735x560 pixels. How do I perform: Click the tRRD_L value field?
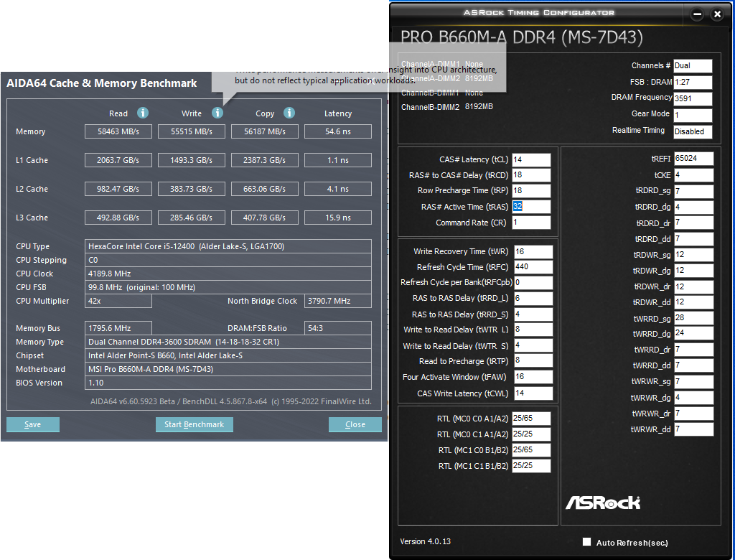point(533,299)
